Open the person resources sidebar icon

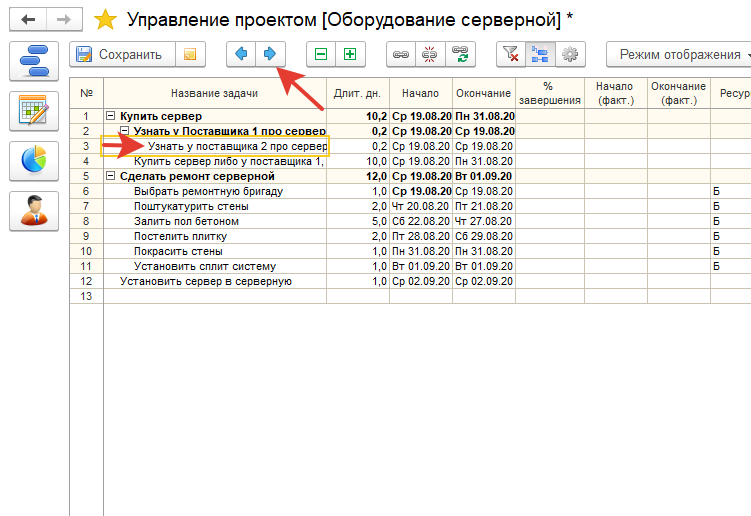34,211
